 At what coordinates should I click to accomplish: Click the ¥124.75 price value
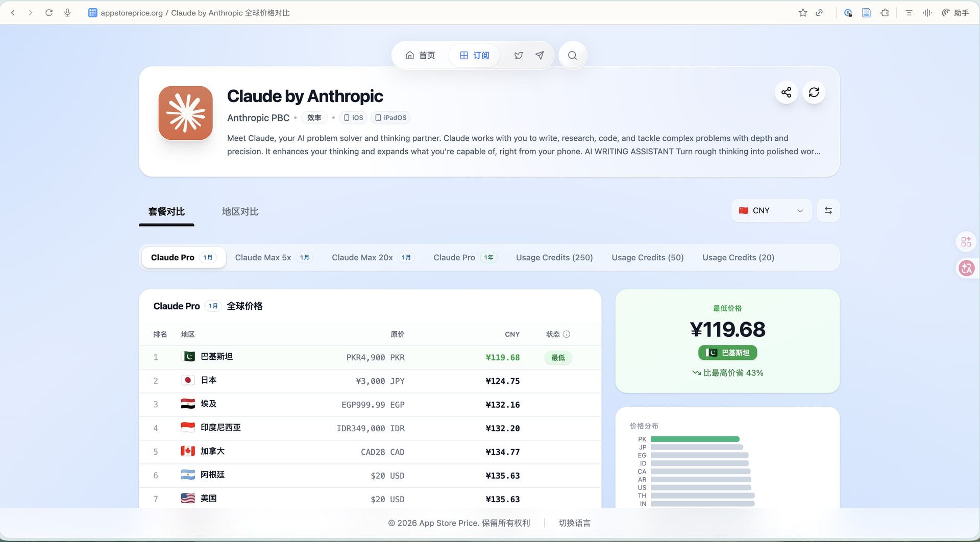[502, 381]
